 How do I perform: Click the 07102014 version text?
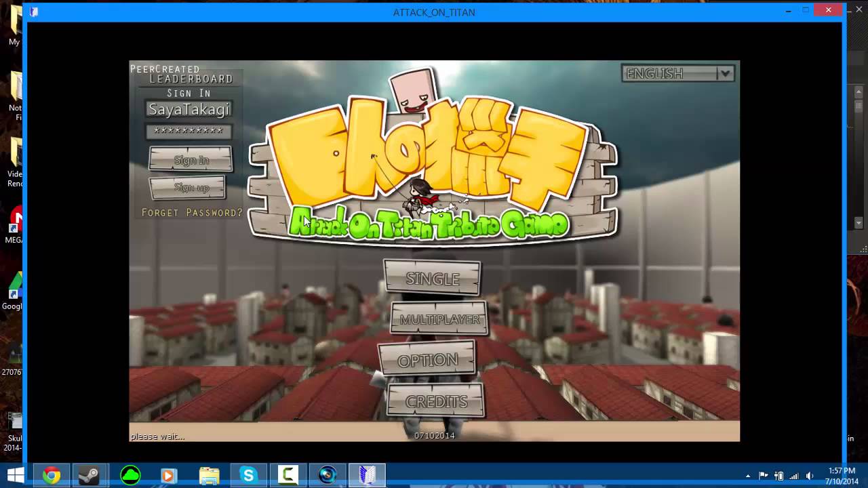[434, 436]
